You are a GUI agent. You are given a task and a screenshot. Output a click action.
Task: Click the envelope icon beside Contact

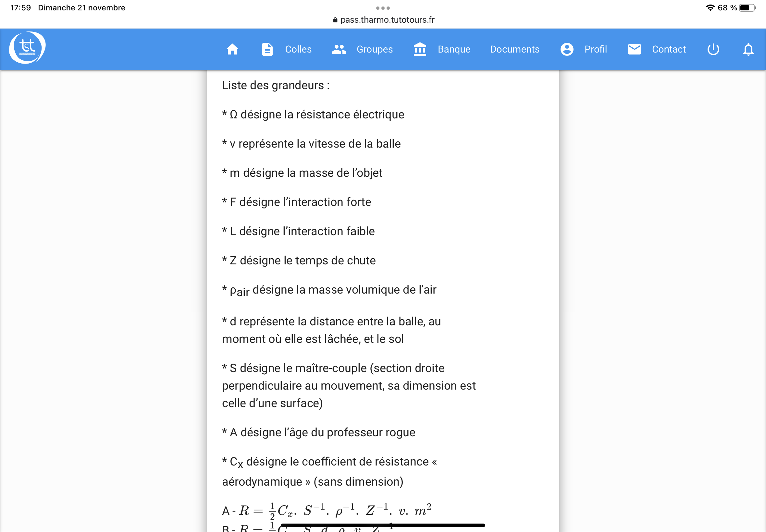(634, 49)
